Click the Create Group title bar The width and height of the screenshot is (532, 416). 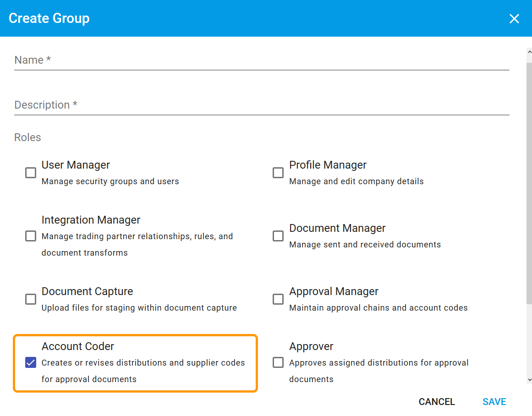tap(49, 18)
